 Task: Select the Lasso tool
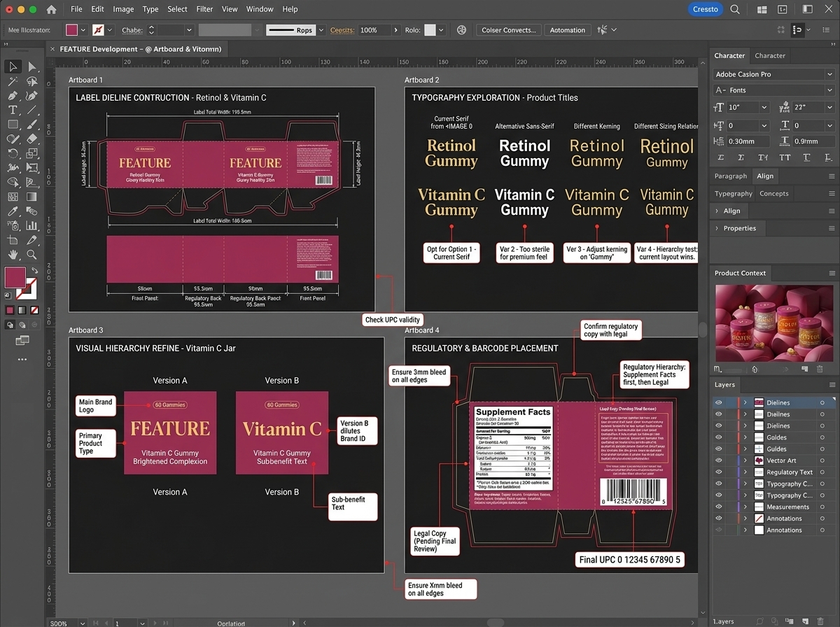pyautogui.click(x=31, y=80)
